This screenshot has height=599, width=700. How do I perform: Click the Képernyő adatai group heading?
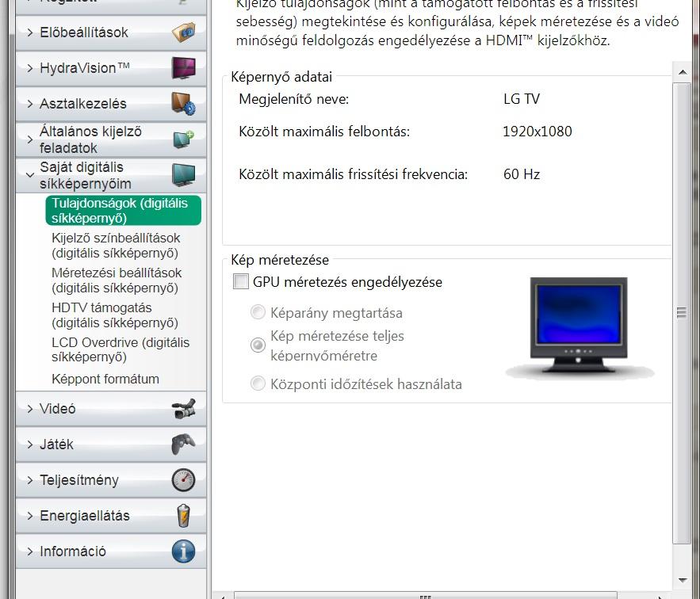[281, 77]
